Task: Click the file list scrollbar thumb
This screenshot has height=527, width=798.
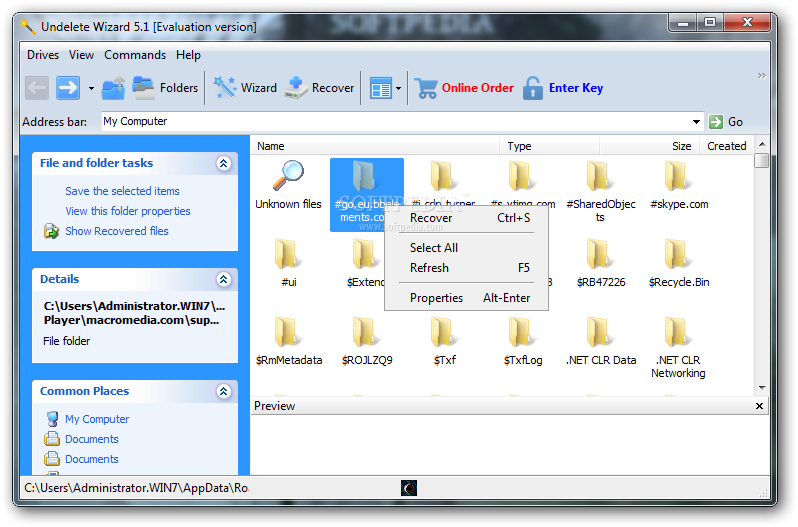Action: [762, 160]
